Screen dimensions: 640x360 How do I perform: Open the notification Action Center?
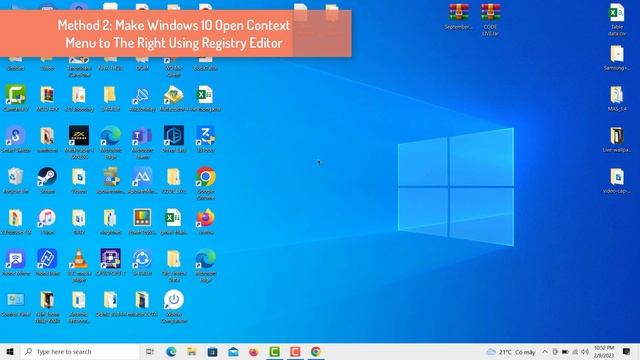click(627, 352)
